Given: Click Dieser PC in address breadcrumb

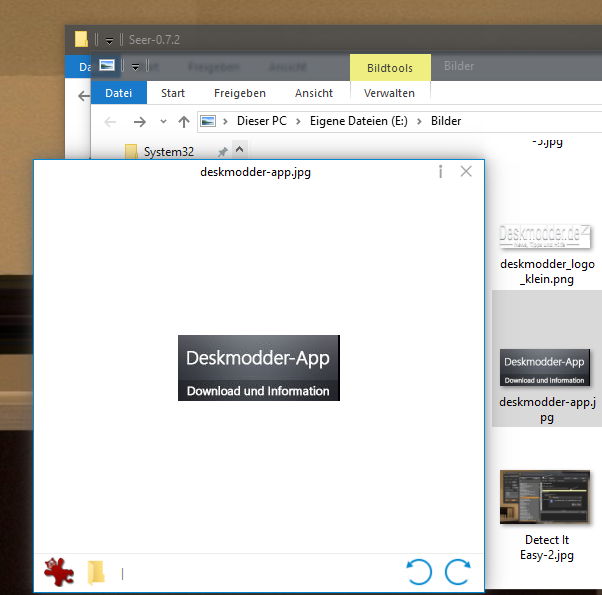Looking at the screenshot, I should [x=262, y=121].
